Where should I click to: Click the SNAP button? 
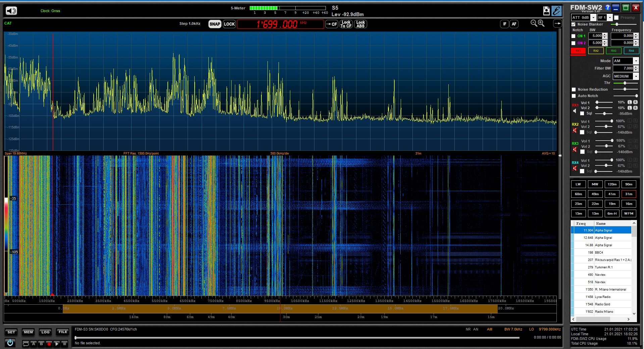click(215, 24)
